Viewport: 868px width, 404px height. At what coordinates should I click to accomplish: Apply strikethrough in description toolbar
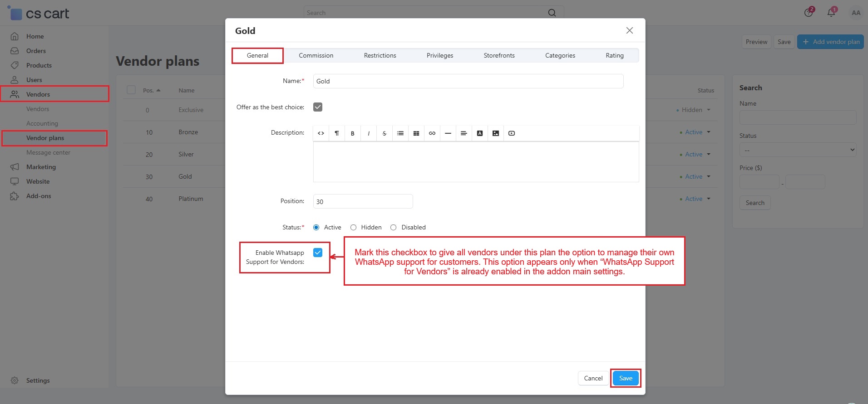(x=385, y=133)
